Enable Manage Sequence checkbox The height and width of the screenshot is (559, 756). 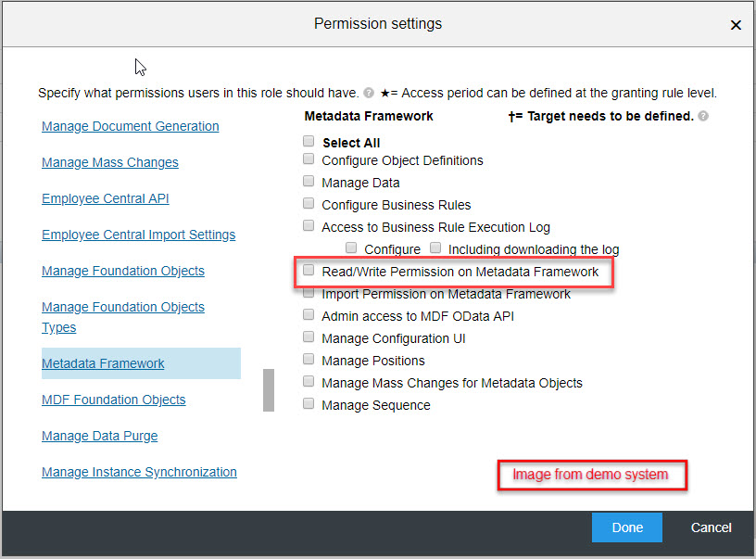(x=309, y=403)
